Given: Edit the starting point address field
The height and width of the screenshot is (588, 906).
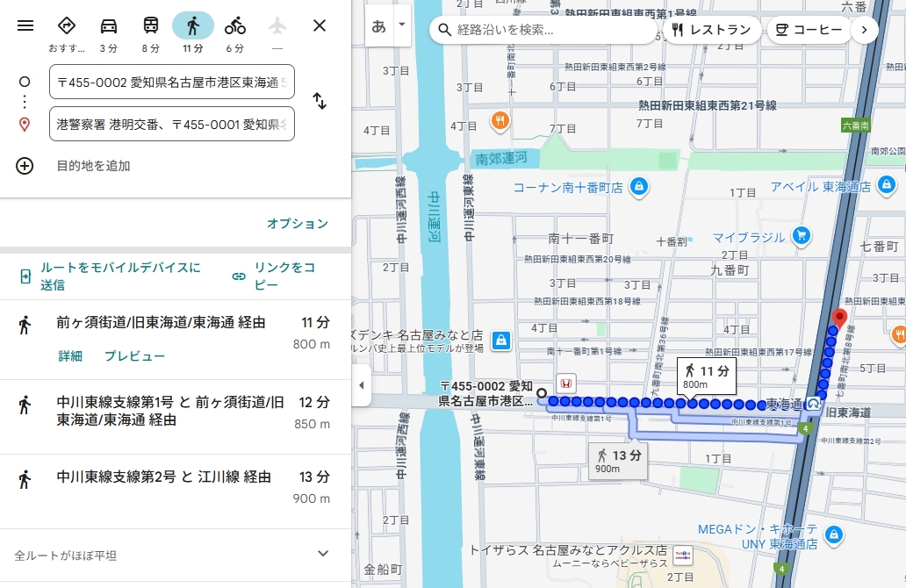Looking at the screenshot, I should [172, 82].
